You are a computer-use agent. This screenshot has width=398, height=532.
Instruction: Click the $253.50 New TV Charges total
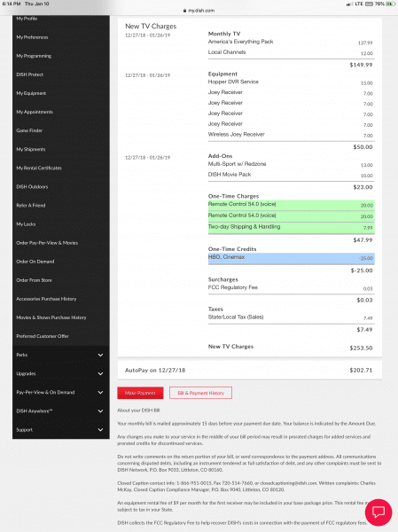[x=361, y=348]
